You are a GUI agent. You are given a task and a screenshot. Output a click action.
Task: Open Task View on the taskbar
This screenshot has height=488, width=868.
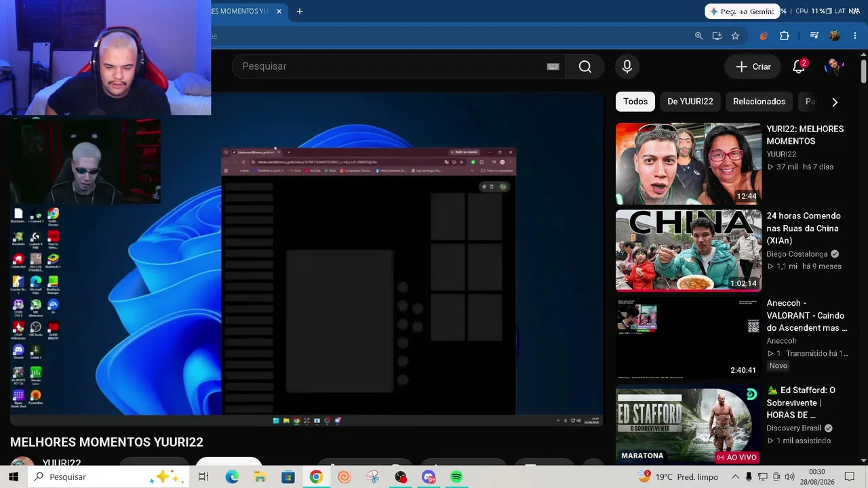point(203,477)
